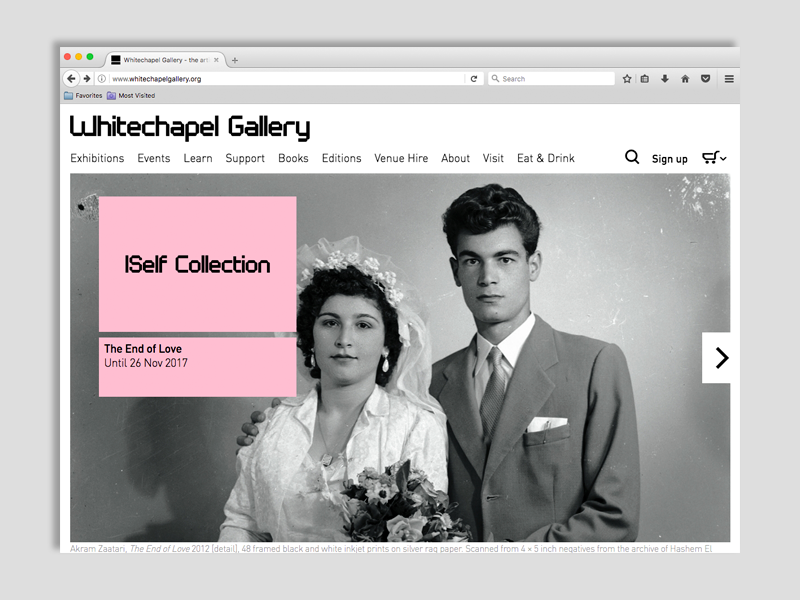Expand the cart dropdown chevron

pyautogui.click(x=723, y=159)
